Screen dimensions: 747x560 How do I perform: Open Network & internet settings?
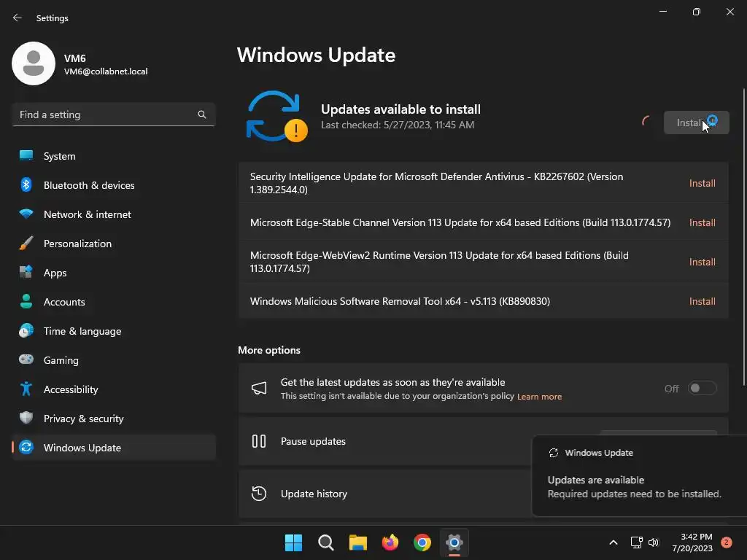pos(114,214)
